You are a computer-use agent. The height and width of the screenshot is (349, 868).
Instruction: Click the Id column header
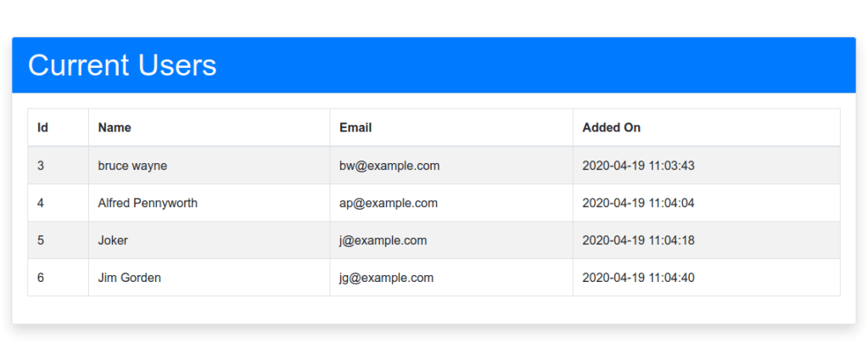pos(42,127)
